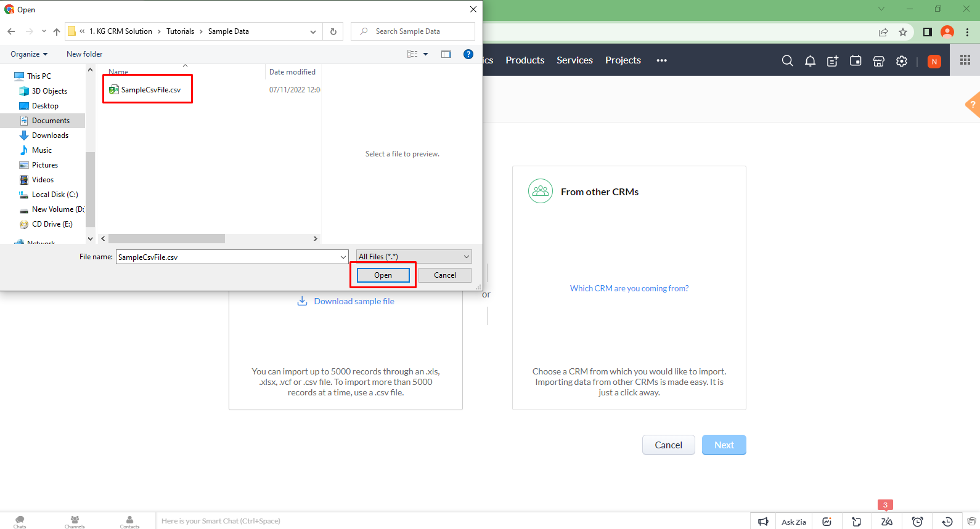Toggle the preview pane icon
Screen dimensions: 980x529
coord(446,54)
